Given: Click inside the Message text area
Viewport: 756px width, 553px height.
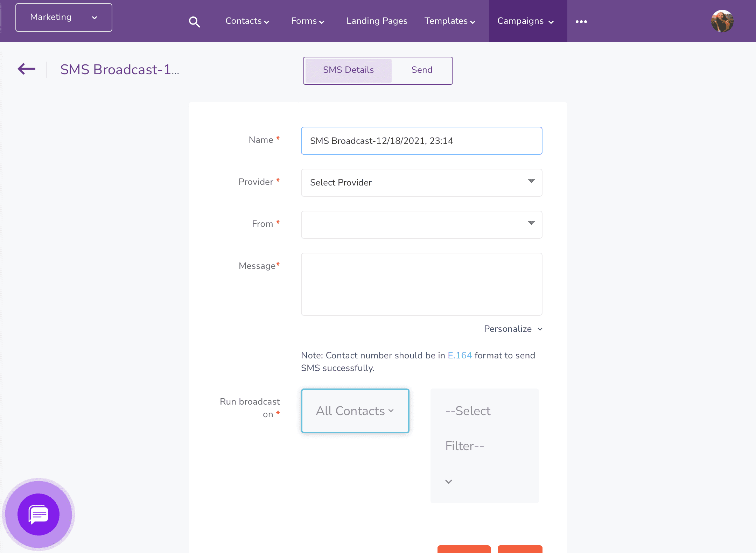Looking at the screenshot, I should coord(421,284).
